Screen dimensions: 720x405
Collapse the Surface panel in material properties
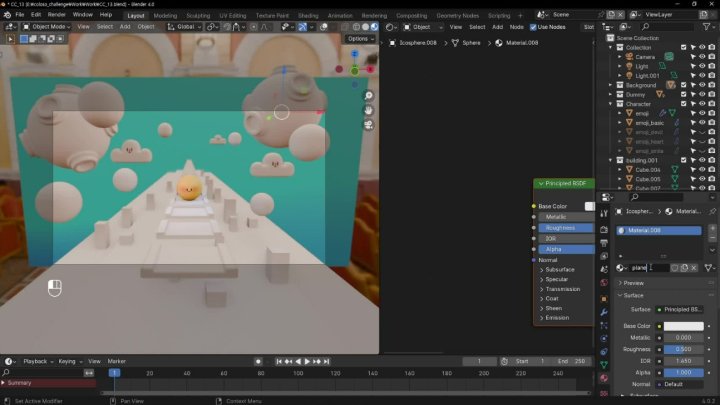click(x=633, y=295)
